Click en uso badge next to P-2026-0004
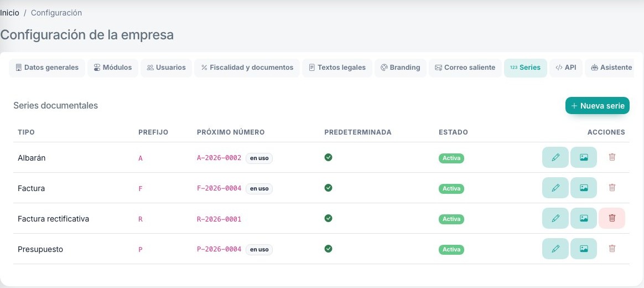Viewport: 644px width, 288px height. [x=259, y=249]
